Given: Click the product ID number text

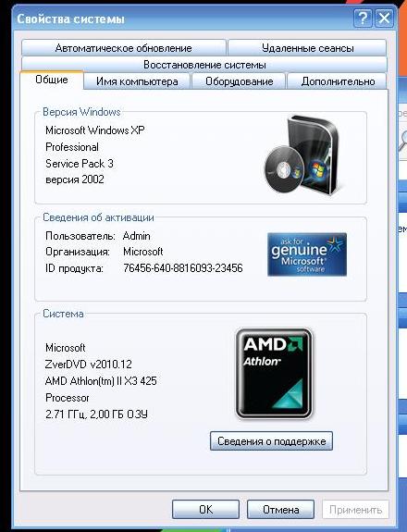Looking at the screenshot, I should pos(183,268).
